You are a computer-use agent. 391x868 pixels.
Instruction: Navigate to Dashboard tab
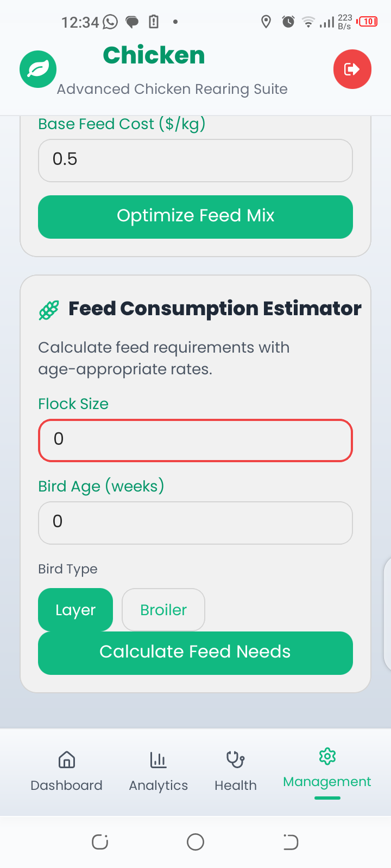(x=66, y=770)
